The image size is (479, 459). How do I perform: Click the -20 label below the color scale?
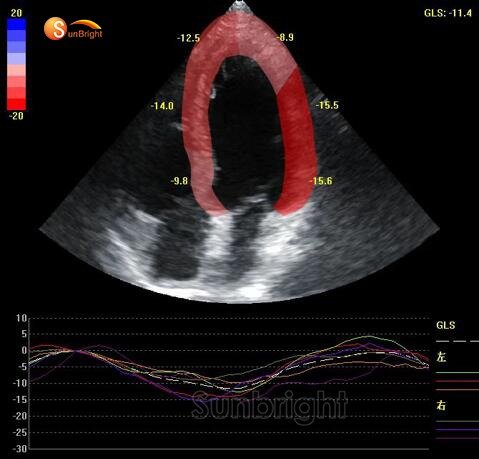point(16,116)
